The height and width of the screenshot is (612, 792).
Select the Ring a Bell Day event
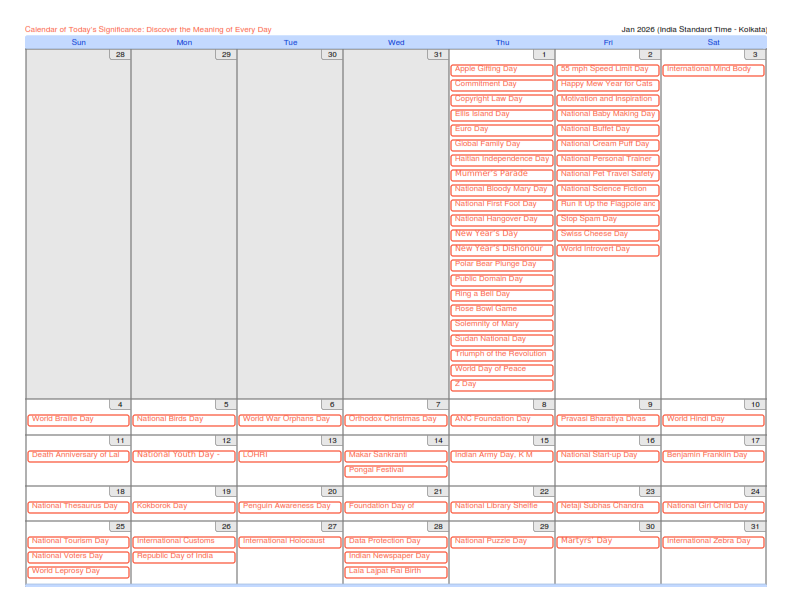point(502,295)
